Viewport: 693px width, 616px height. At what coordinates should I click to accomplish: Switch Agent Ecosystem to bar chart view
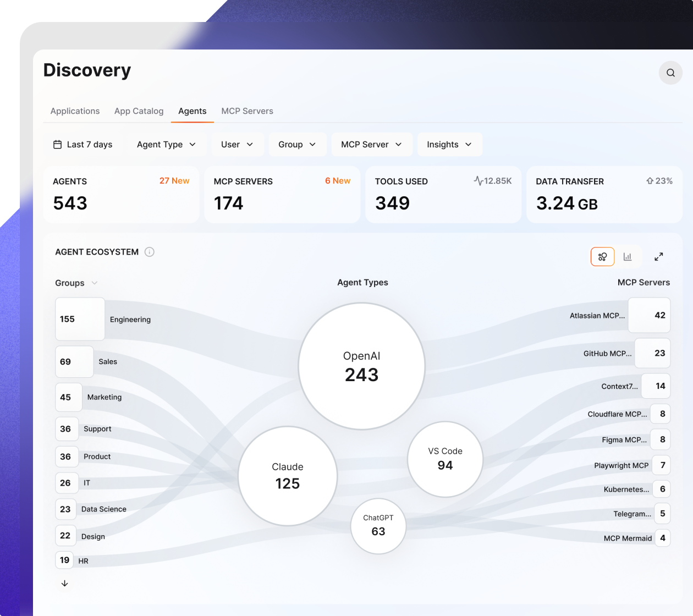tap(628, 256)
